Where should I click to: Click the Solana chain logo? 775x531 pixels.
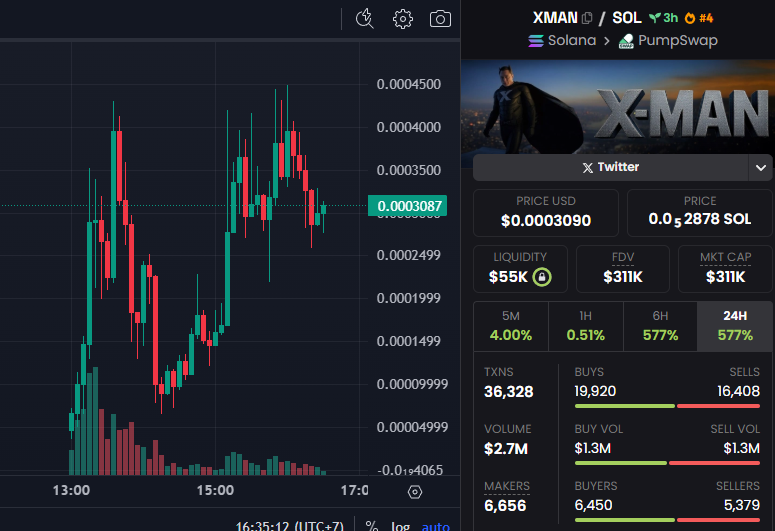click(536, 41)
